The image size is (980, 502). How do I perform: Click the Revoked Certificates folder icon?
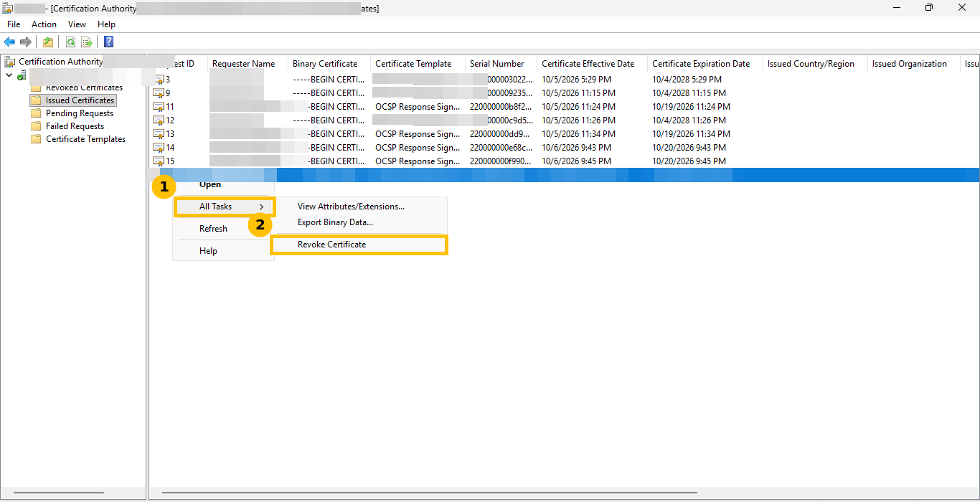(x=36, y=87)
